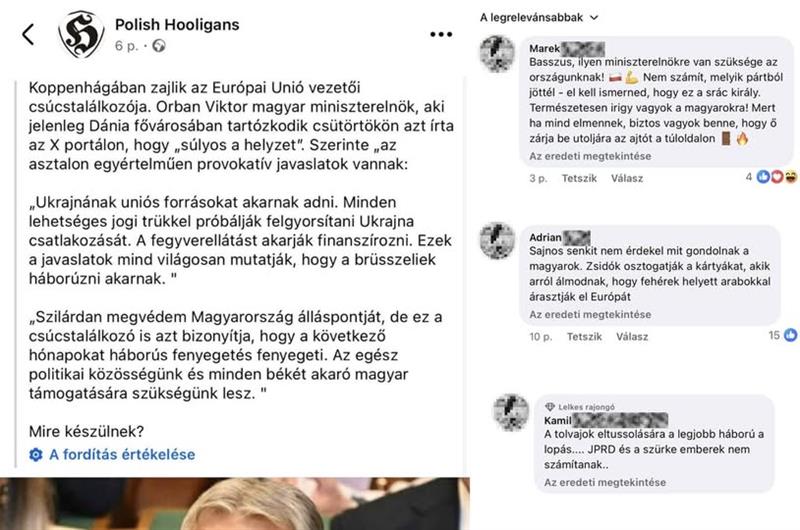The height and width of the screenshot is (530, 800).
Task: Reply to Marek's comment via Válasz
Action: point(627,178)
